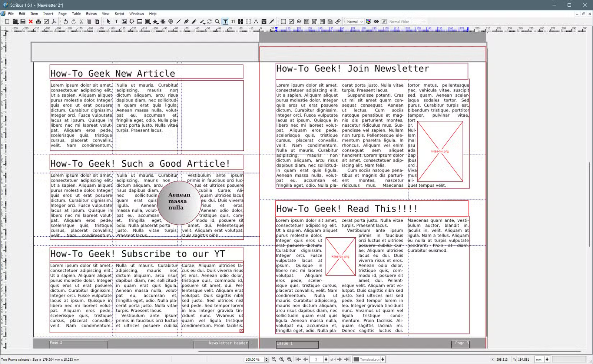Select the Insert Bezier Curve tool
The width and height of the screenshot is (593, 364).
tap(186, 21)
